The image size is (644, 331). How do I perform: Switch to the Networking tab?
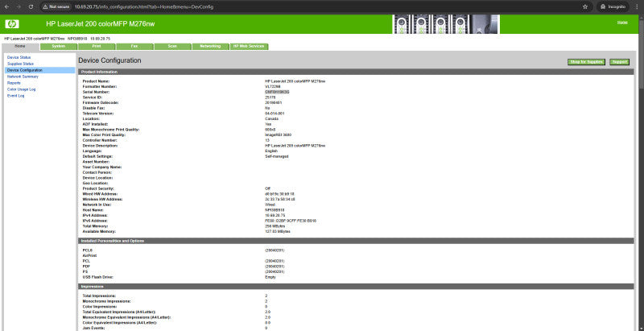[210, 47]
